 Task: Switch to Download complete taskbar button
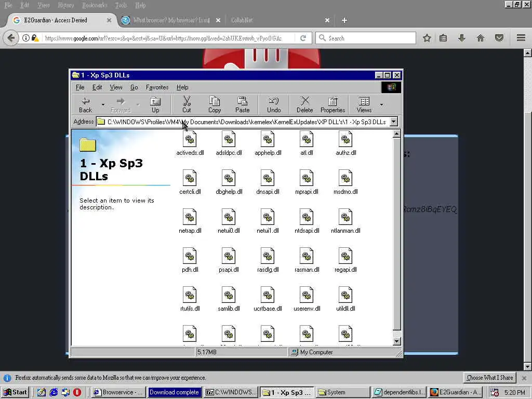175,392
